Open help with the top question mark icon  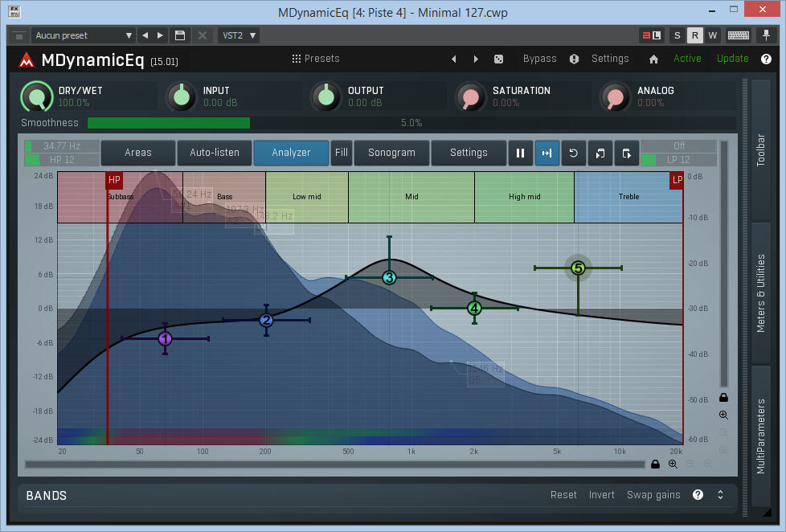click(766, 59)
